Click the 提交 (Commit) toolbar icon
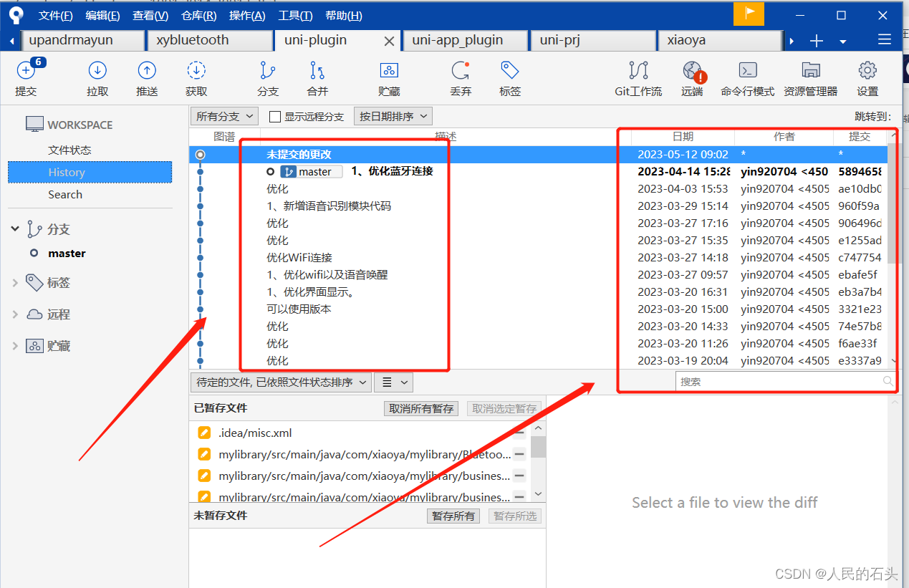The height and width of the screenshot is (588, 909). pyautogui.click(x=26, y=71)
